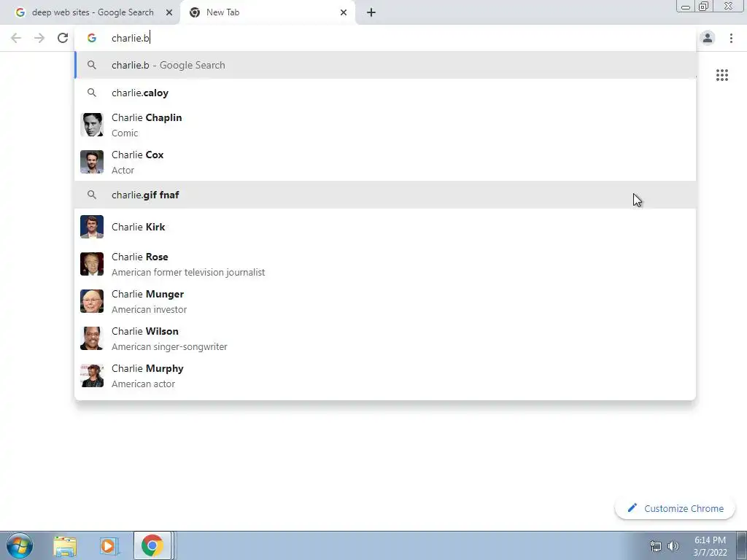Select Charlie Wilson singer-songwriter suggestion

385,338
